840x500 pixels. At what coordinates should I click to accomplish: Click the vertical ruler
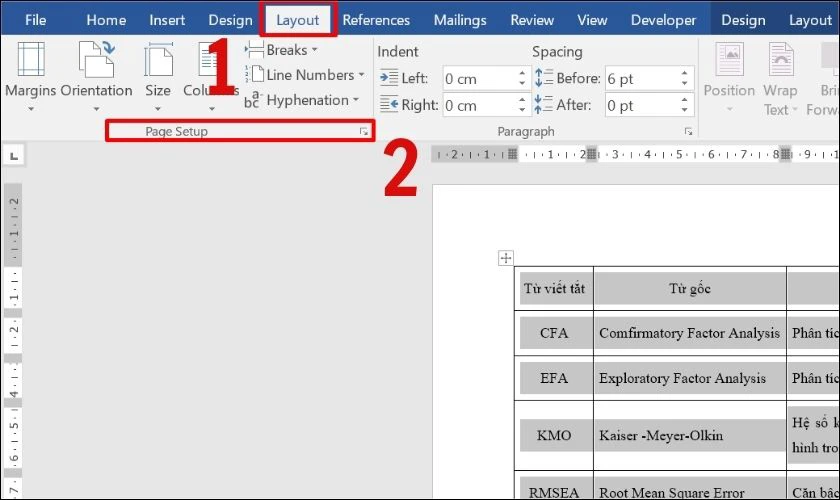(13, 341)
